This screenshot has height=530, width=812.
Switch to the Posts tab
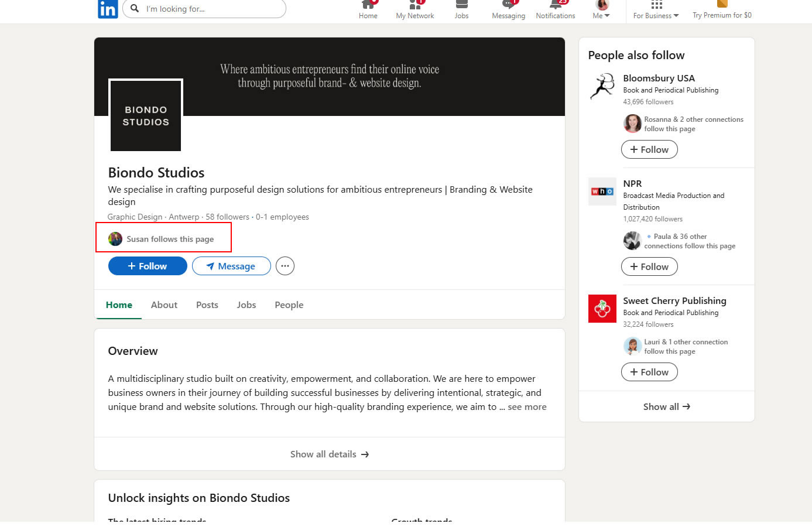(207, 305)
